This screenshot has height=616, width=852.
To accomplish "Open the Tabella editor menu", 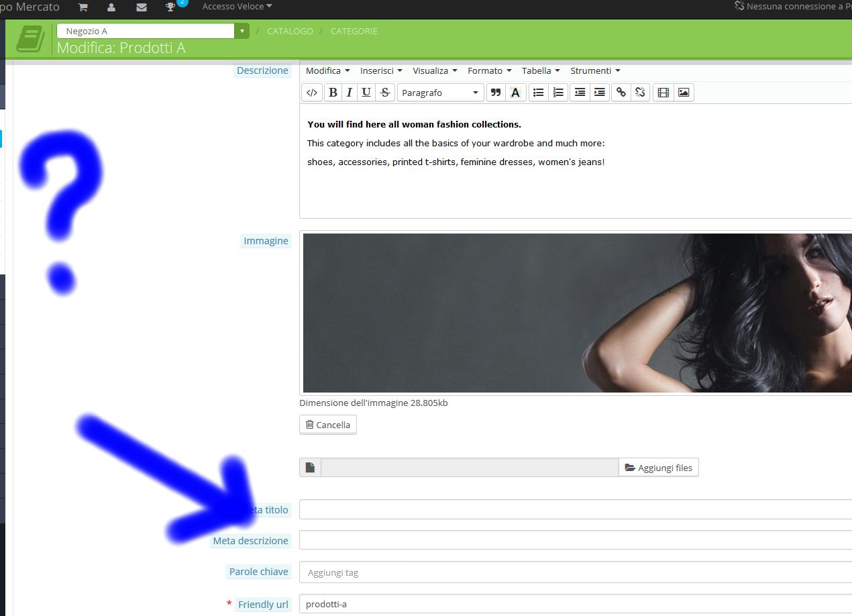I will [541, 70].
